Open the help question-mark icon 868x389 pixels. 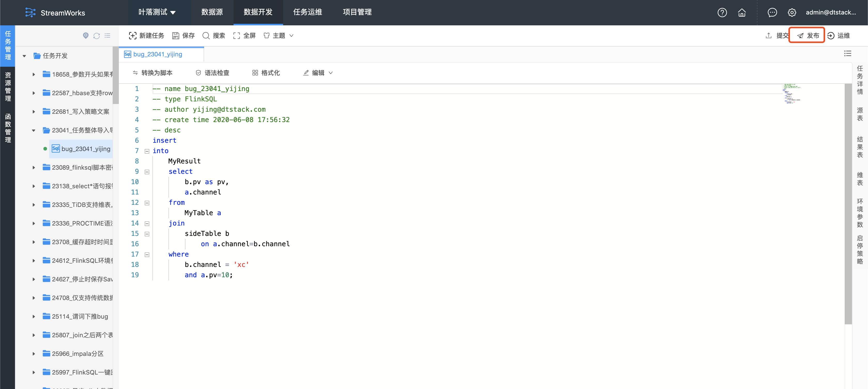pos(722,12)
